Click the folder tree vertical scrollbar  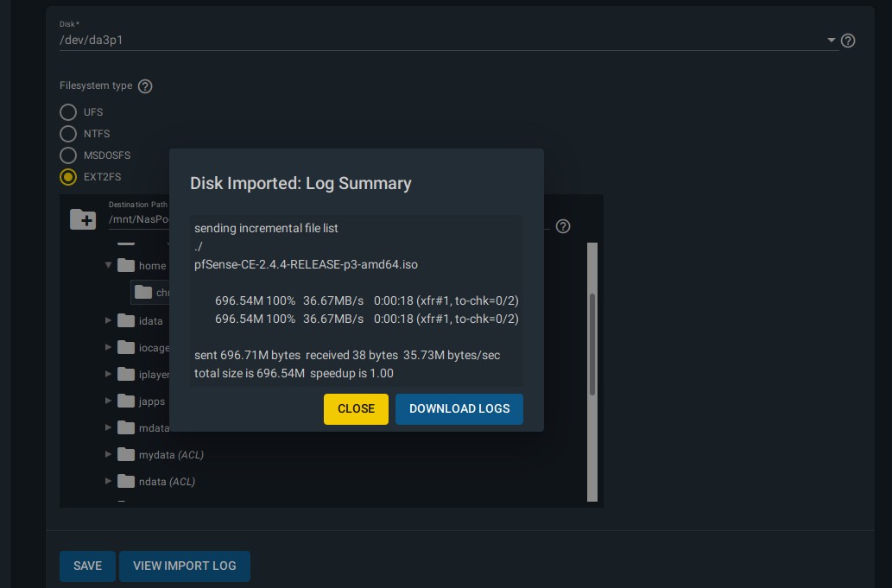point(592,345)
